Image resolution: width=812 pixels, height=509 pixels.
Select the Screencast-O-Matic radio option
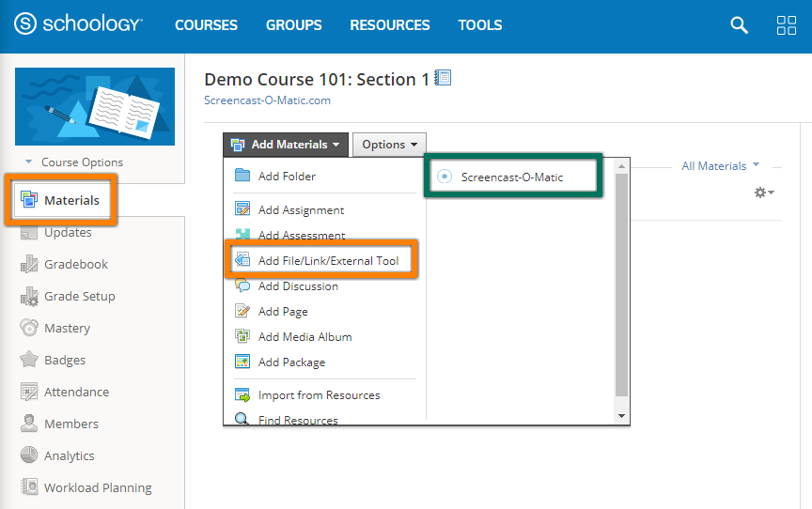pos(445,177)
